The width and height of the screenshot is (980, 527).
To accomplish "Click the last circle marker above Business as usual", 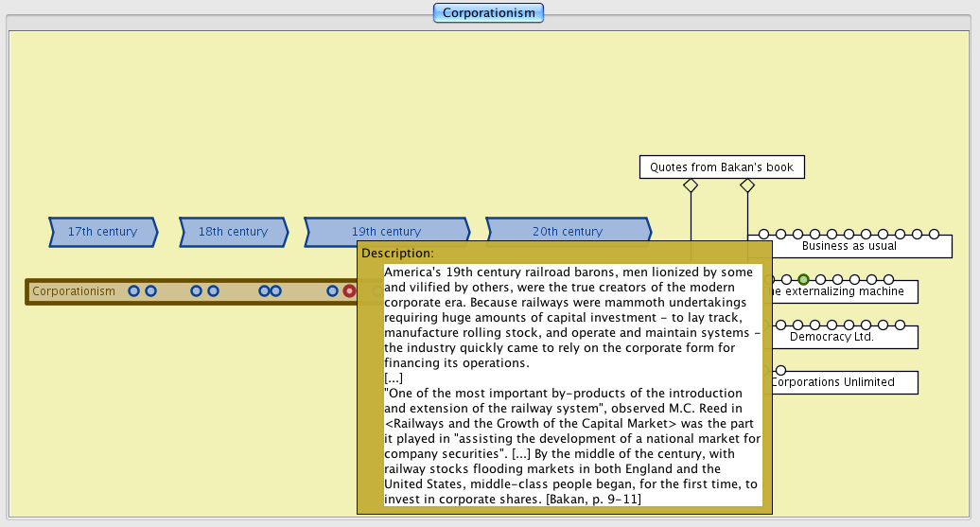I will point(934,234).
